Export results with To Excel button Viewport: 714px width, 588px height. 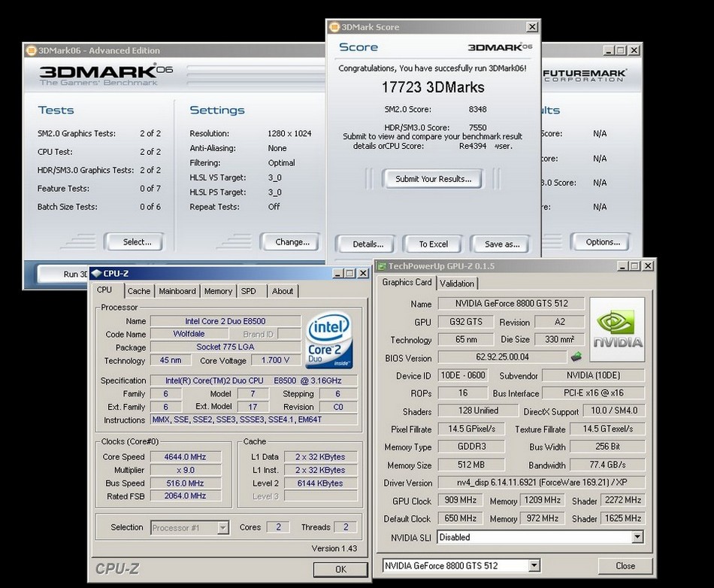433,244
